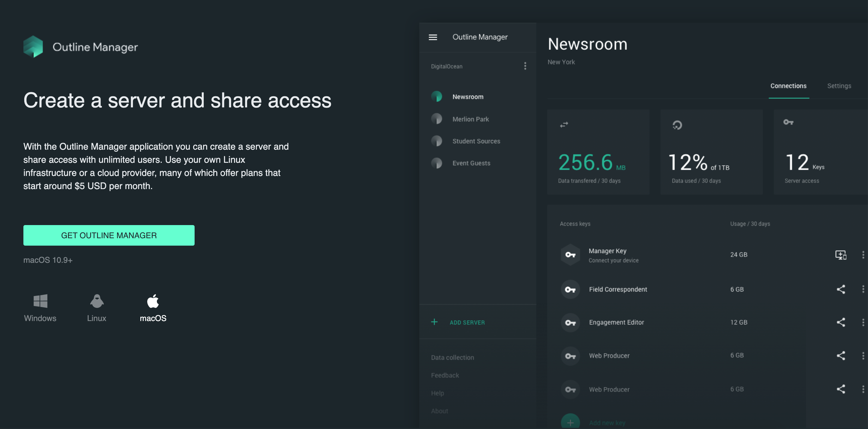The image size is (868, 429).
Task: Open the Help link in sidebar
Action: click(x=437, y=393)
